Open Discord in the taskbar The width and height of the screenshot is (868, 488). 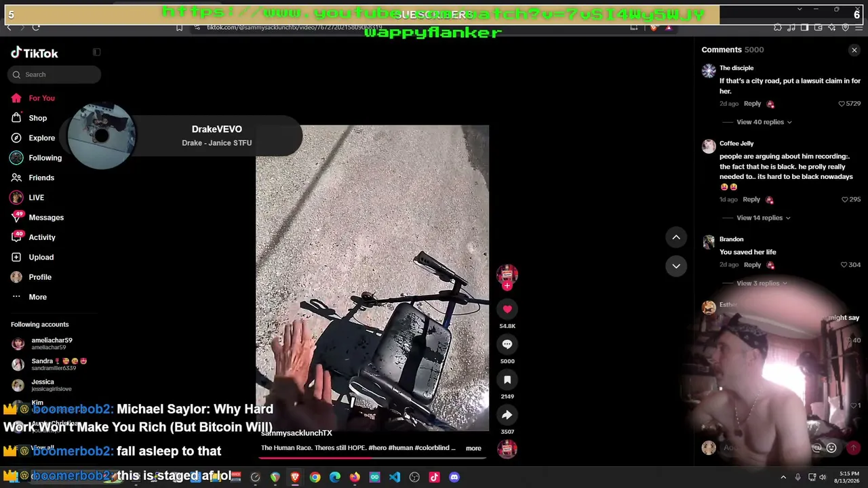coord(454,477)
